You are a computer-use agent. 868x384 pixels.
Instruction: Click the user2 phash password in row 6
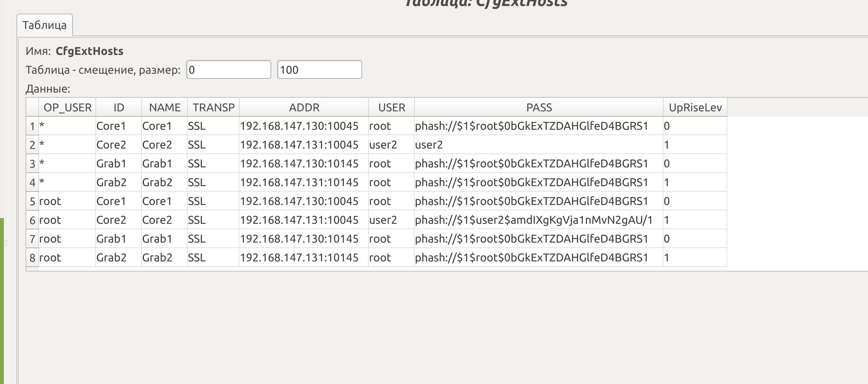coord(534,220)
